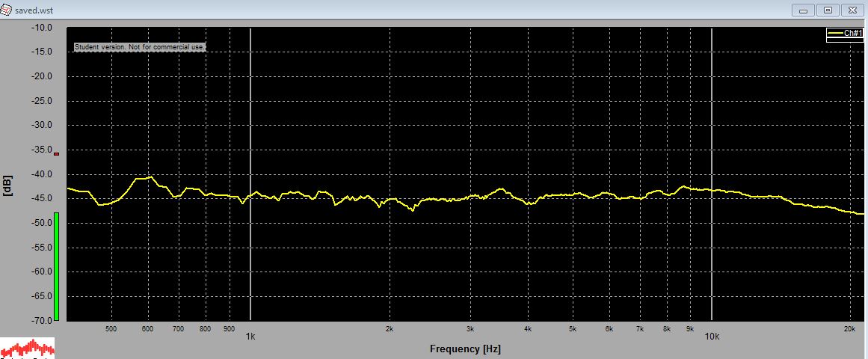The width and height of the screenshot is (868, 359).
Task: Click the 800 Hz frequency label
Action: pyautogui.click(x=206, y=329)
